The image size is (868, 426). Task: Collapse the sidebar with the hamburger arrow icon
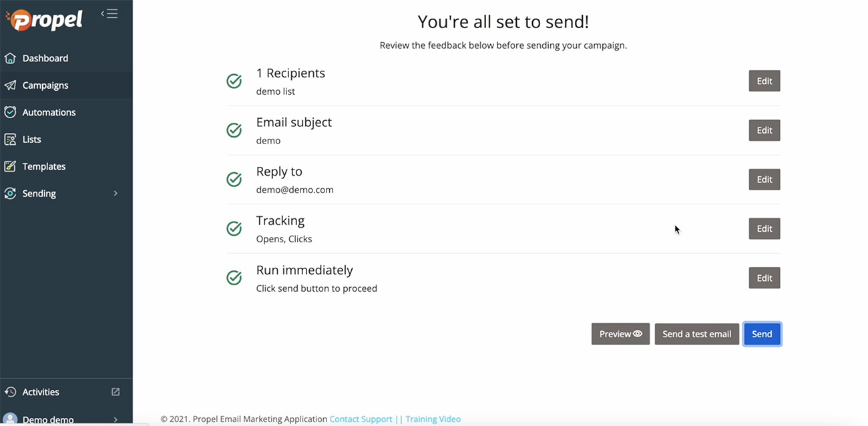(110, 13)
